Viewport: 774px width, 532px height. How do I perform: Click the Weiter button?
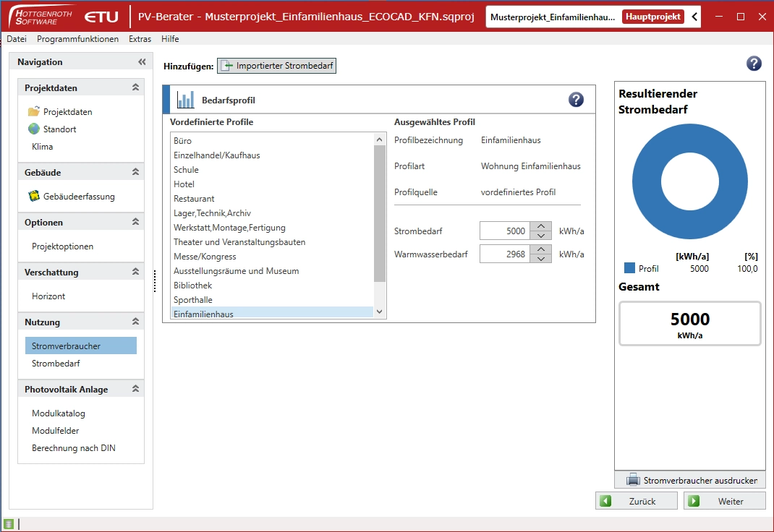[x=724, y=501]
